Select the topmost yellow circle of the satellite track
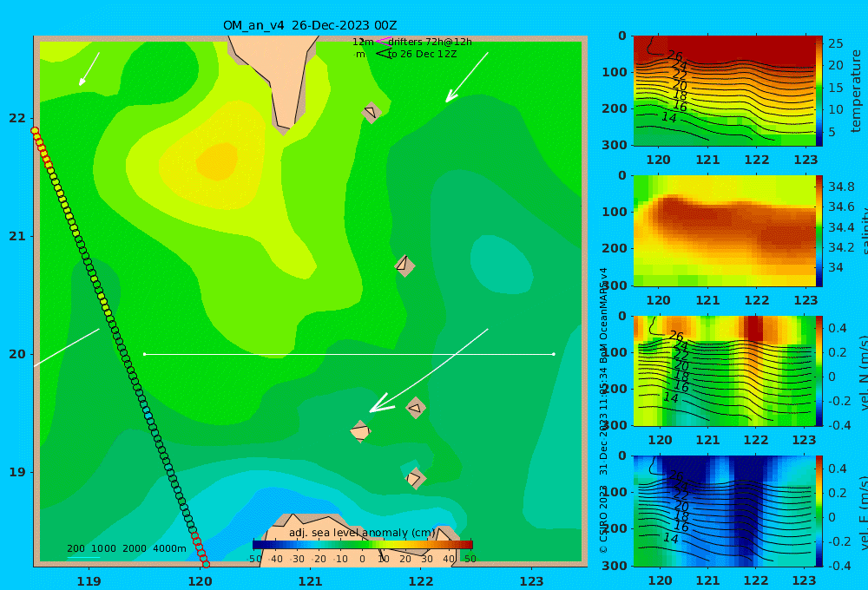The height and width of the screenshot is (590, 868). [x=35, y=131]
